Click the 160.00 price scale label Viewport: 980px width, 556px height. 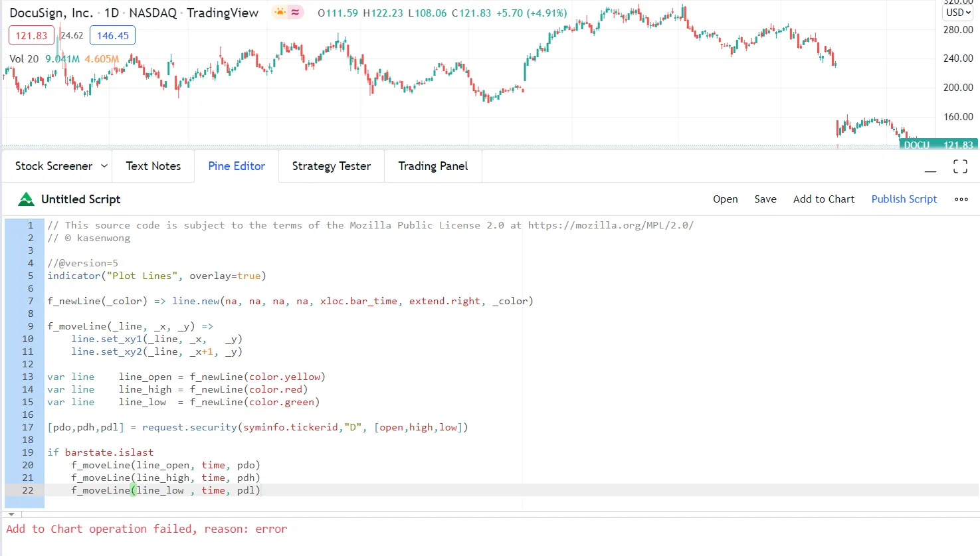coord(958,117)
